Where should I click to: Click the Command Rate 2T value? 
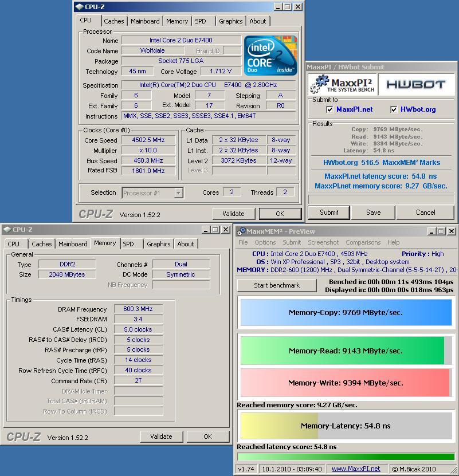138,380
